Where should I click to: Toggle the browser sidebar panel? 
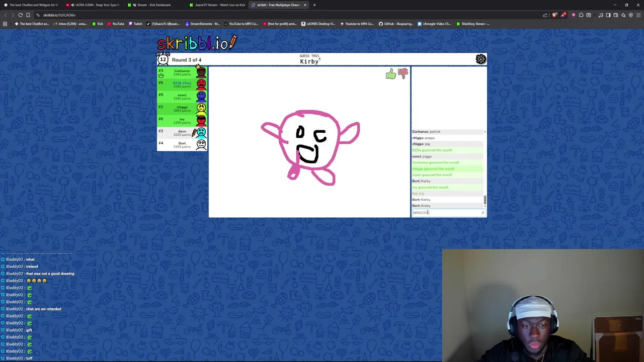tap(608, 15)
